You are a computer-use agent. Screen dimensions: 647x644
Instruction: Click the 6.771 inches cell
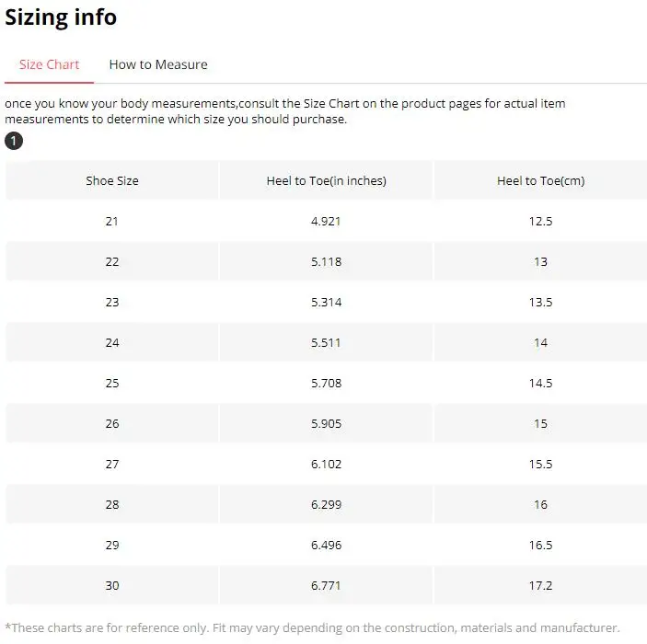(326, 586)
